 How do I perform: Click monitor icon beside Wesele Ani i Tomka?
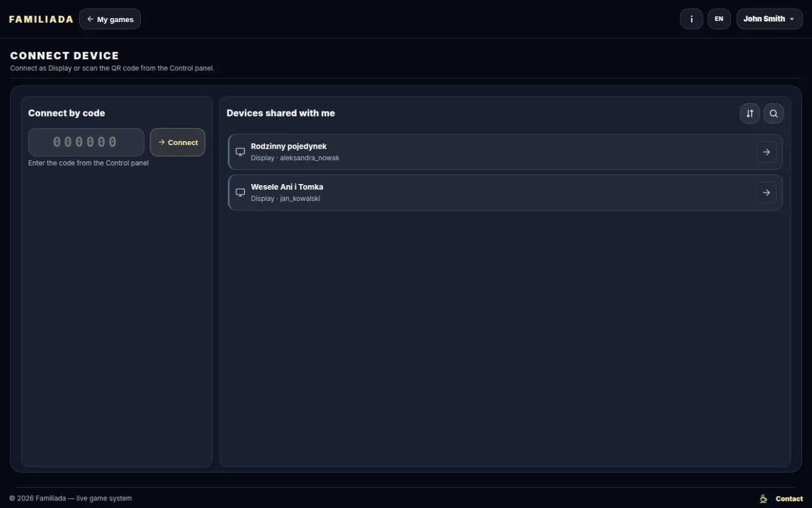[x=240, y=193]
